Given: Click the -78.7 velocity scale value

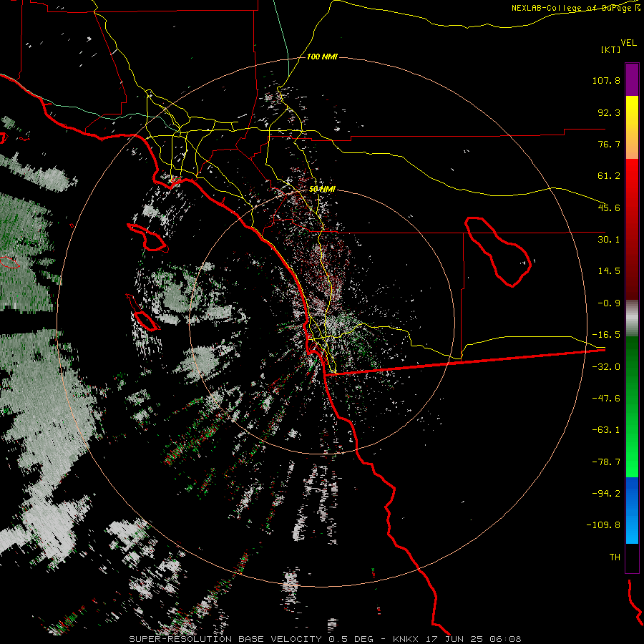Looking at the screenshot, I should pyautogui.click(x=606, y=462).
